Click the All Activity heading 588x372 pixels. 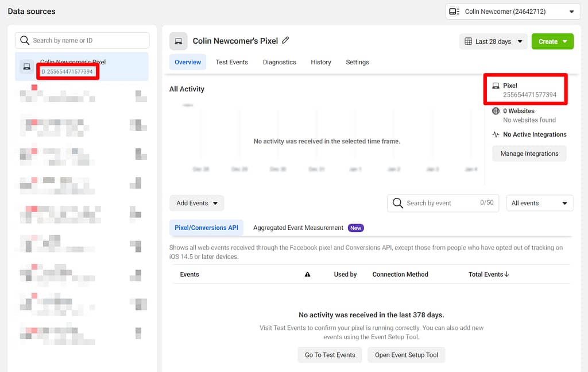[x=187, y=89]
